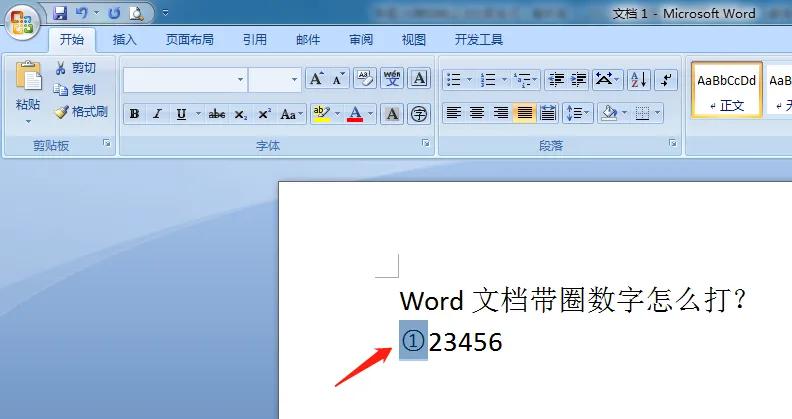Decrease paragraph indent
Viewport: 792px width, 419px height.
point(556,79)
